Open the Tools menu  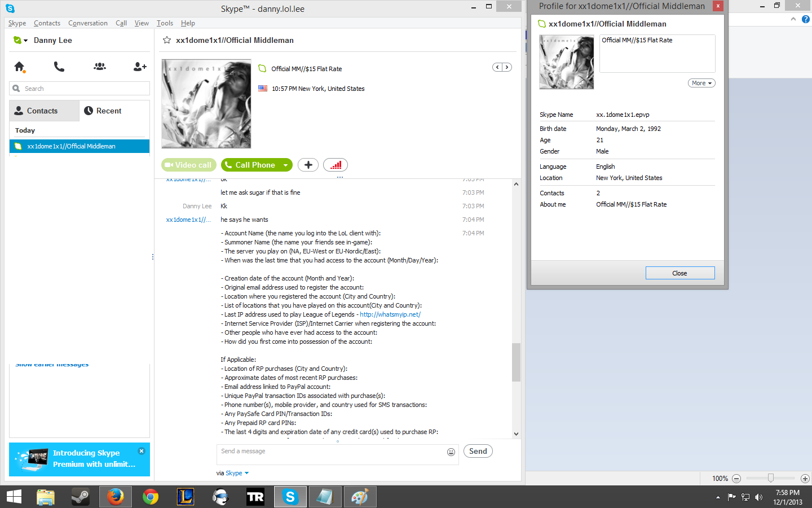coord(165,23)
